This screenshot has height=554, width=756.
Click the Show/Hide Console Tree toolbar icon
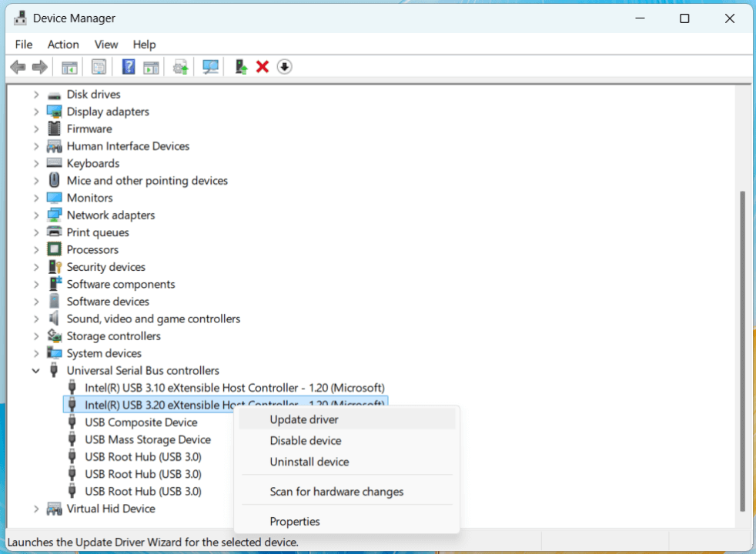(69, 67)
